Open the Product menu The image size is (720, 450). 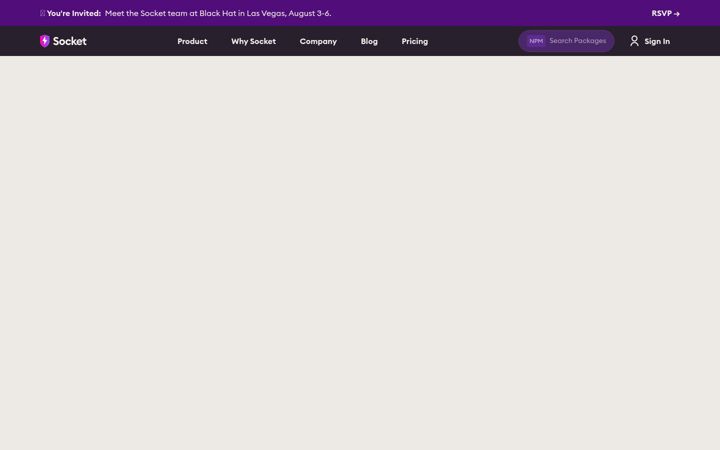(x=192, y=41)
